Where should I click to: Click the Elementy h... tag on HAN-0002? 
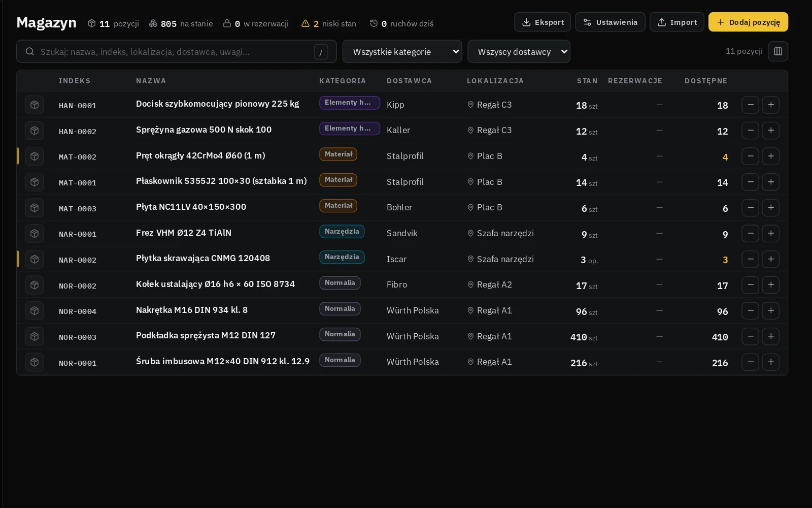point(350,129)
